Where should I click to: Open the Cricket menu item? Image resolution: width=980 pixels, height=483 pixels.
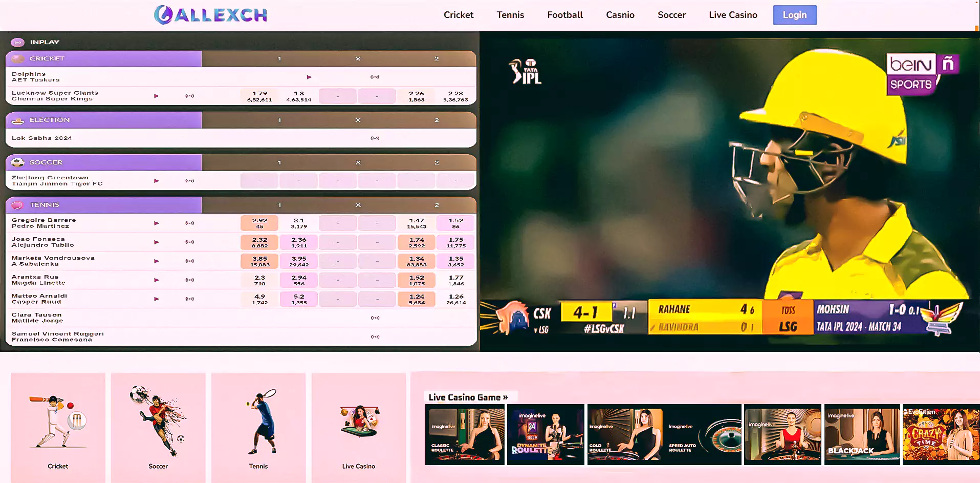pos(458,15)
